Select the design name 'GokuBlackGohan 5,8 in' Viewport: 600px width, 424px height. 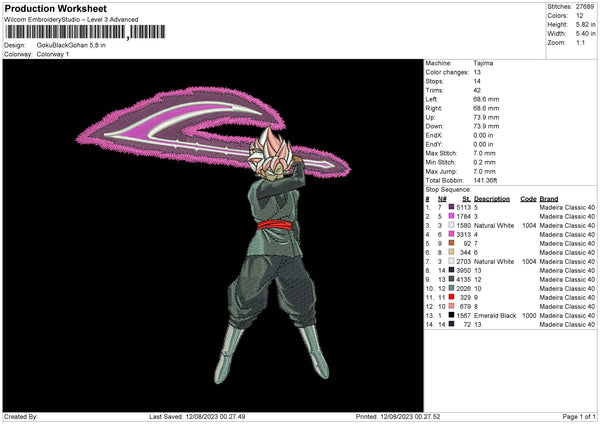point(71,45)
